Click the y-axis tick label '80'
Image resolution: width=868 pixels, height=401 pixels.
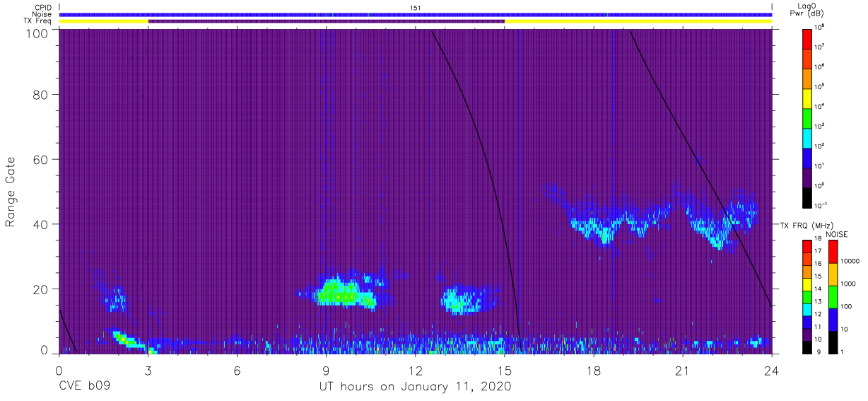(40, 94)
